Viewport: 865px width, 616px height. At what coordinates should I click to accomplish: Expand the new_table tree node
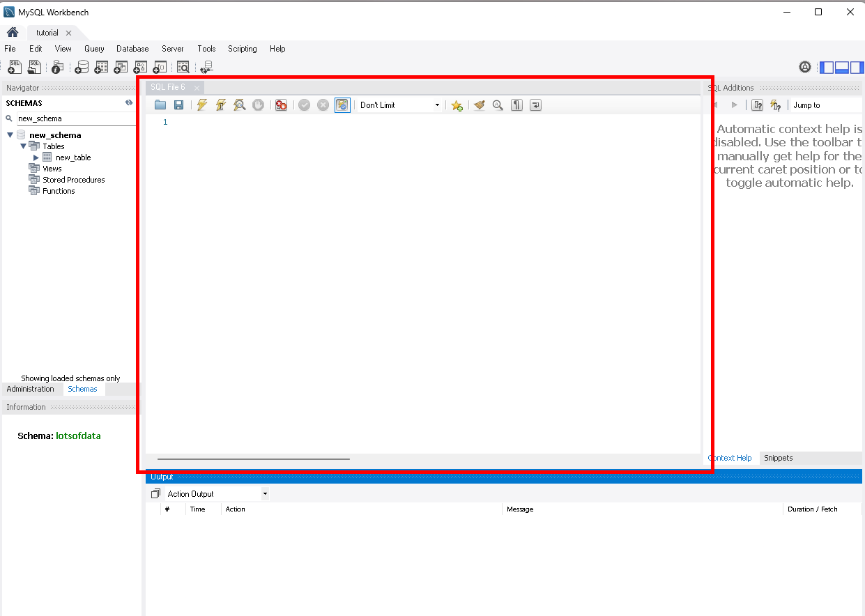click(36, 157)
